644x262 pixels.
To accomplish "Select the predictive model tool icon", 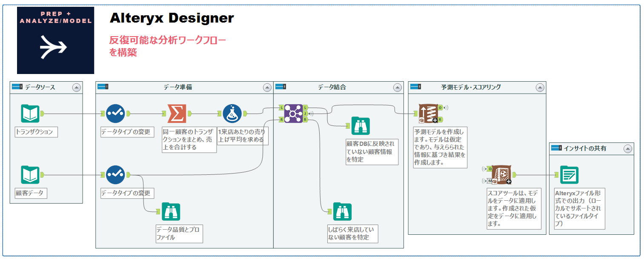I will [x=428, y=114].
